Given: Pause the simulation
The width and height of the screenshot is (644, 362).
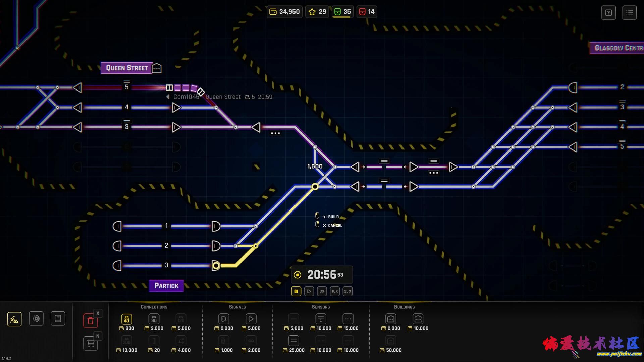Looking at the screenshot, I should (296, 291).
